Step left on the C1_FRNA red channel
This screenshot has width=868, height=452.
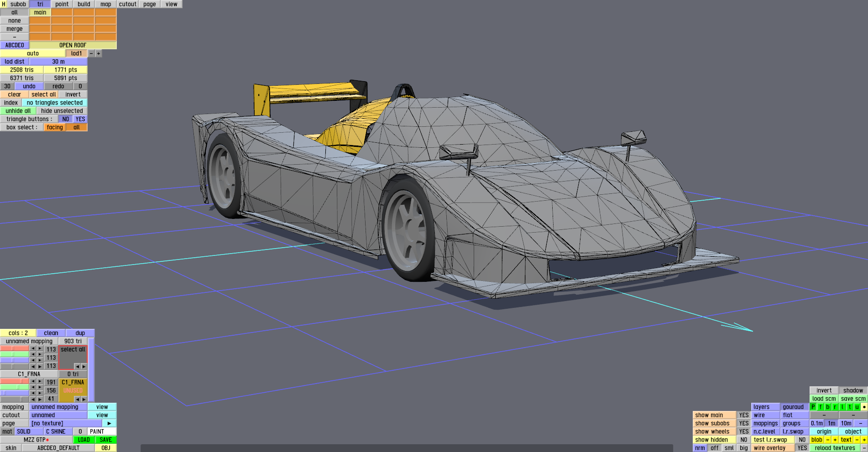click(33, 381)
